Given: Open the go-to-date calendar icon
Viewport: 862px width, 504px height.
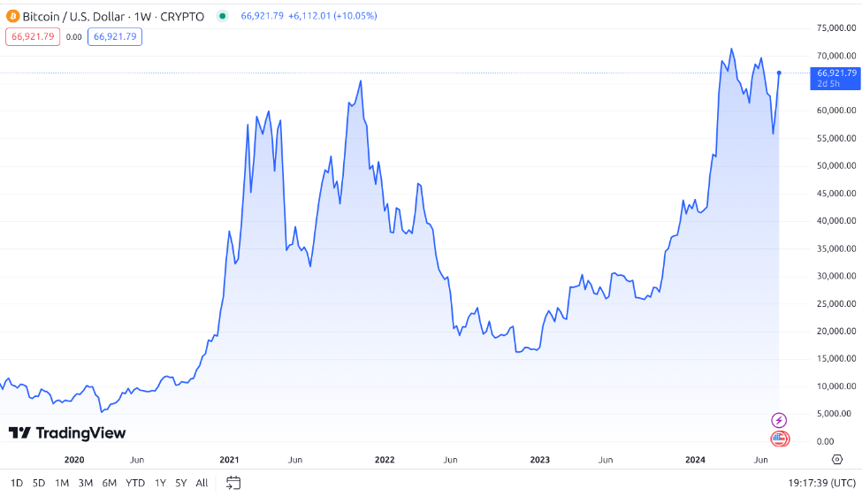Looking at the screenshot, I should pos(233,483).
